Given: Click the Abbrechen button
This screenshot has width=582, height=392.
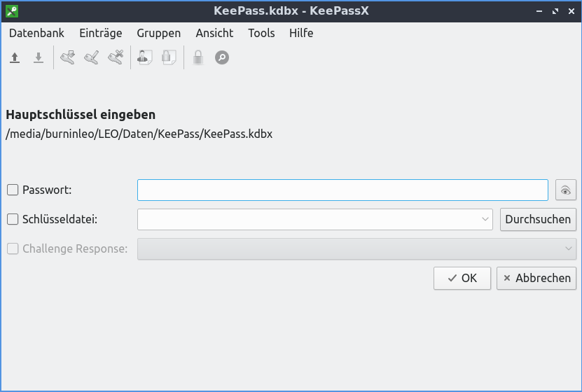Looking at the screenshot, I should click(x=536, y=278).
